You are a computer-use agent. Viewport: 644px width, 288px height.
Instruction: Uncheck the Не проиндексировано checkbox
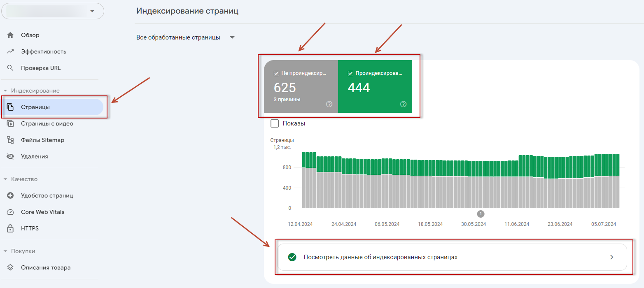276,73
